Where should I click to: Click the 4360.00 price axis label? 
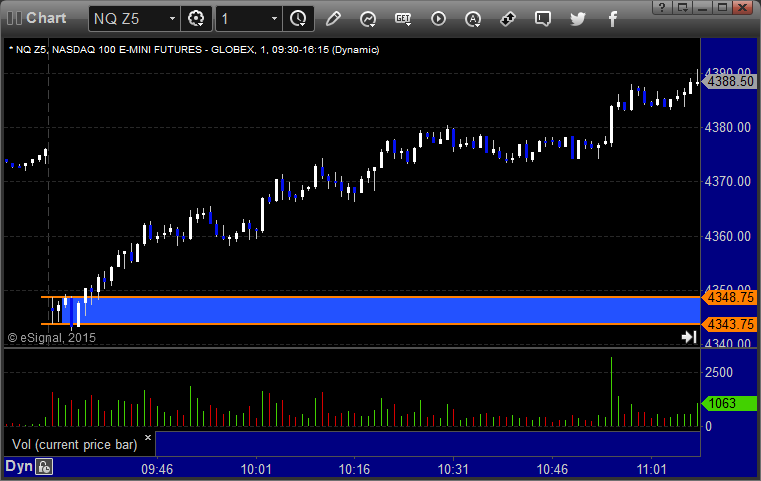(728, 236)
